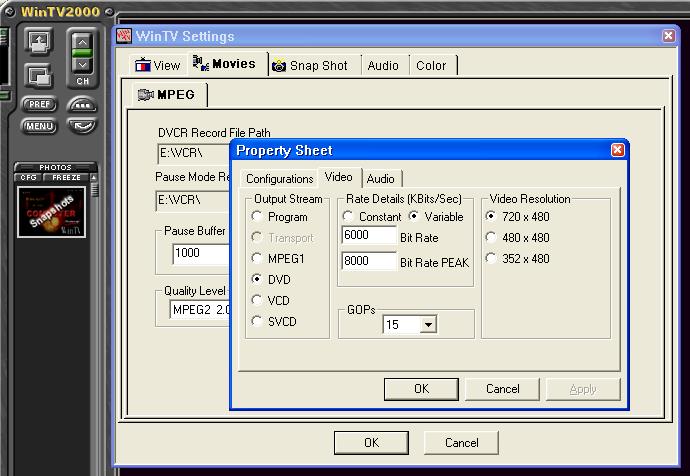The image size is (690, 476).
Task: Open the Quality Level MPEG2 dropdown
Action: coord(200,310)
